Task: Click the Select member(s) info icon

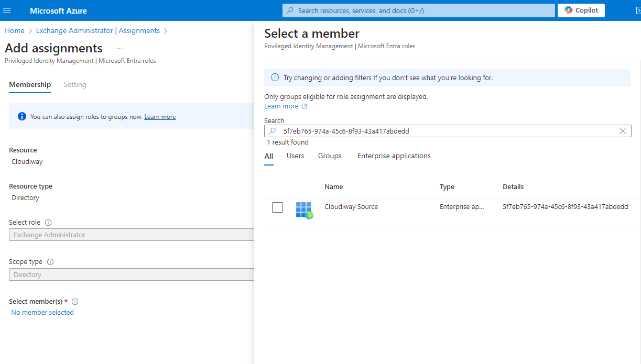Action: click(x=75, y=302)
